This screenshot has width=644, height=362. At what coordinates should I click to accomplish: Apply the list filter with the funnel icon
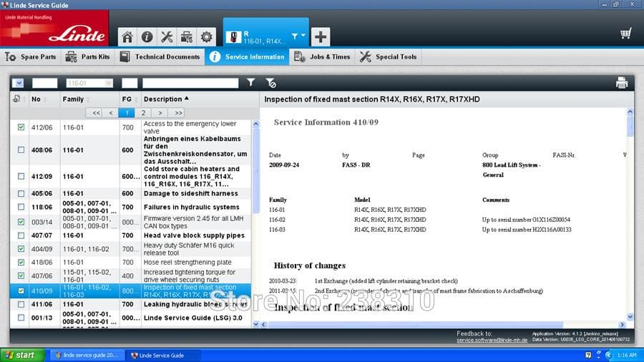tap(250, 82)
